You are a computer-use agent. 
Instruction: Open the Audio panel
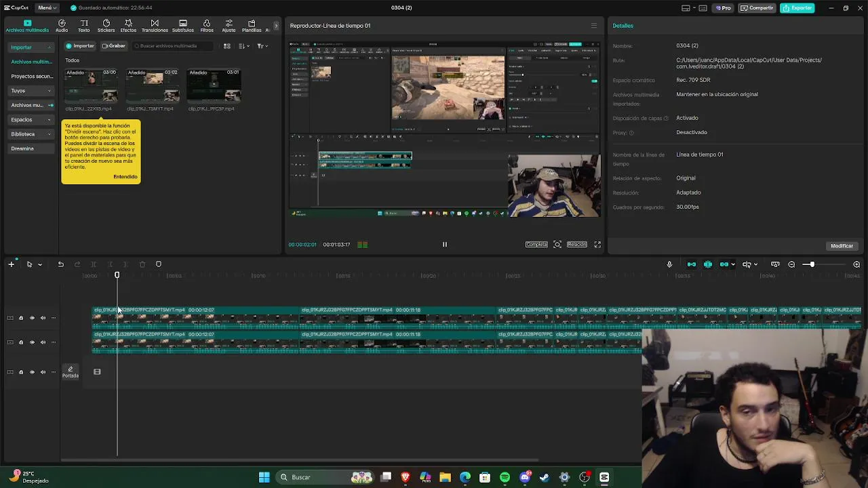click(x=62, y=26)
